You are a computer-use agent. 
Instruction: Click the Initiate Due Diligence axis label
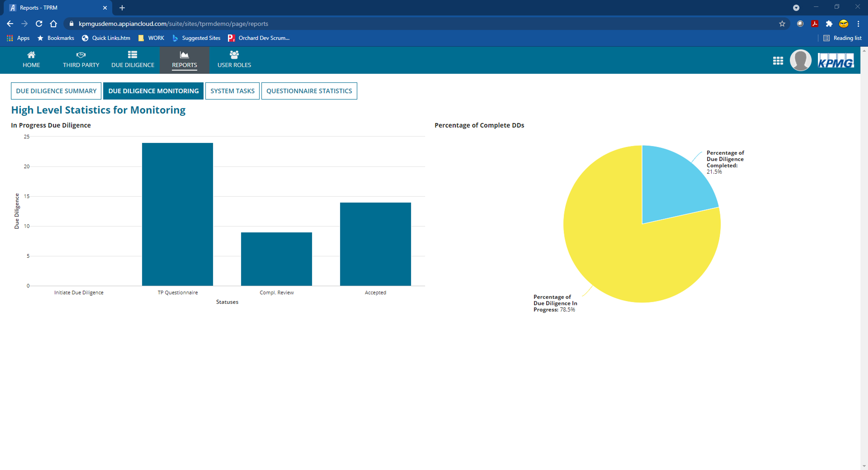(79, 292)
